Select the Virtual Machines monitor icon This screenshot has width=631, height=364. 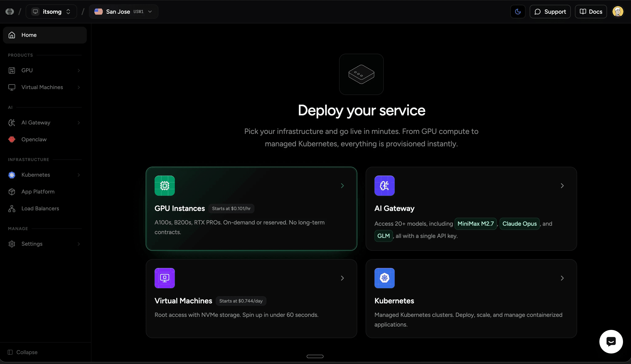[x=12, y=87]
